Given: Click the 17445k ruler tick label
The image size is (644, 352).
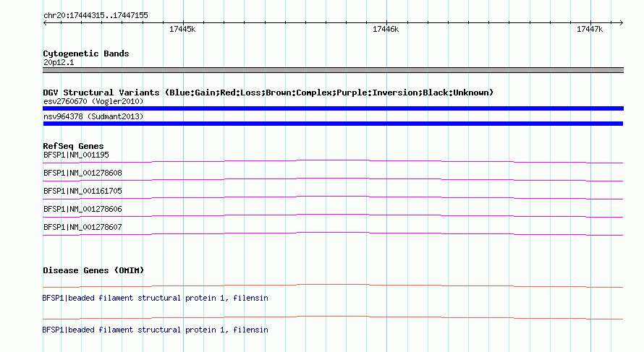Looking at the screenshot, I should click(x=182, y=29).
